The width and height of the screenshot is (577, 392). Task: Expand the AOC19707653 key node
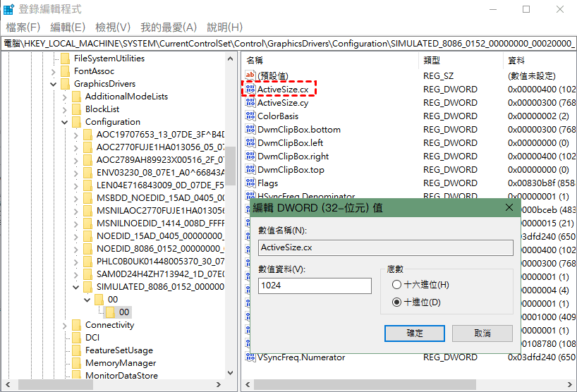pyautogui.click(x=75, y=135)
